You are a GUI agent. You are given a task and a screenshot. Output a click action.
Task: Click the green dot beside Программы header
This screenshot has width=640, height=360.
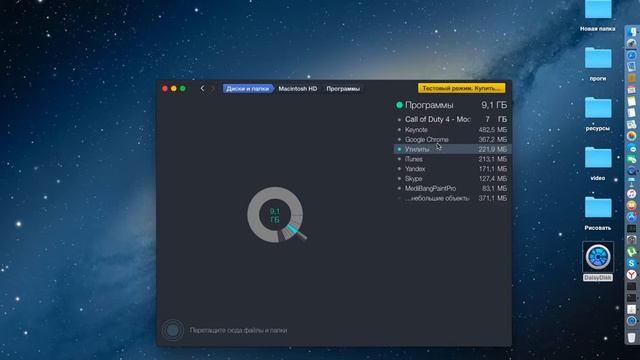click(x=399, y=105)
